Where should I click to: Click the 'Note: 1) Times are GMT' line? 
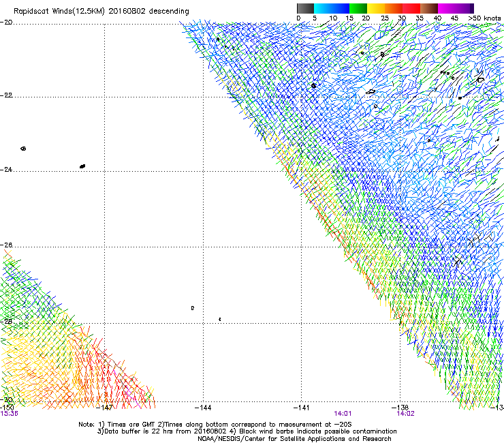point(215,425)
